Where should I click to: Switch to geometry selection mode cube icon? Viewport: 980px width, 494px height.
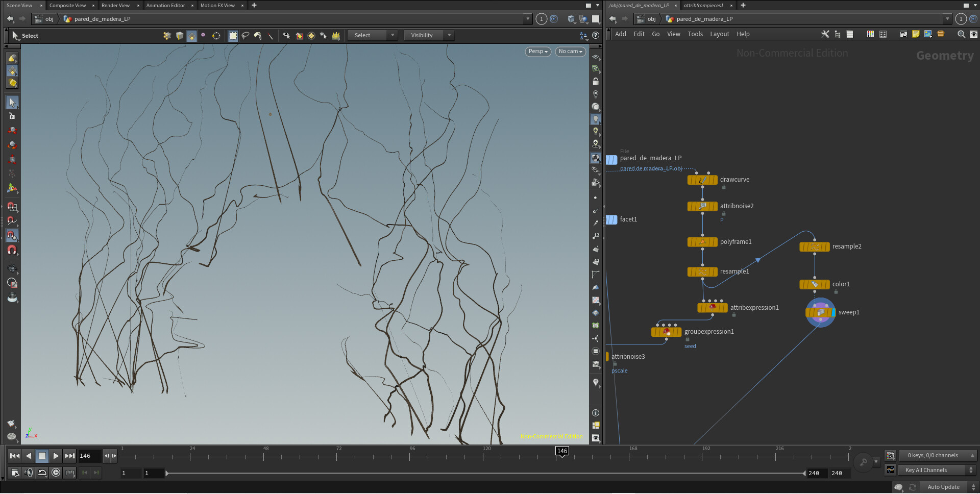180,36
